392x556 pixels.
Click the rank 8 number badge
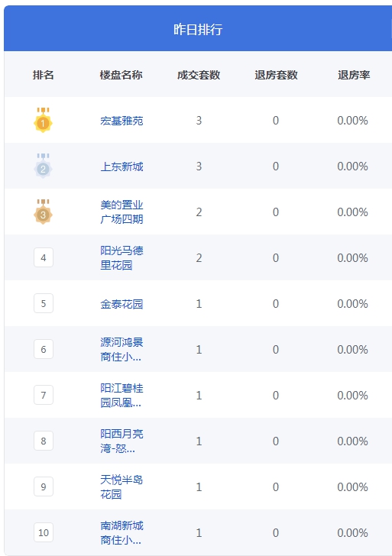pyautogui.click(x=44, y=441)
